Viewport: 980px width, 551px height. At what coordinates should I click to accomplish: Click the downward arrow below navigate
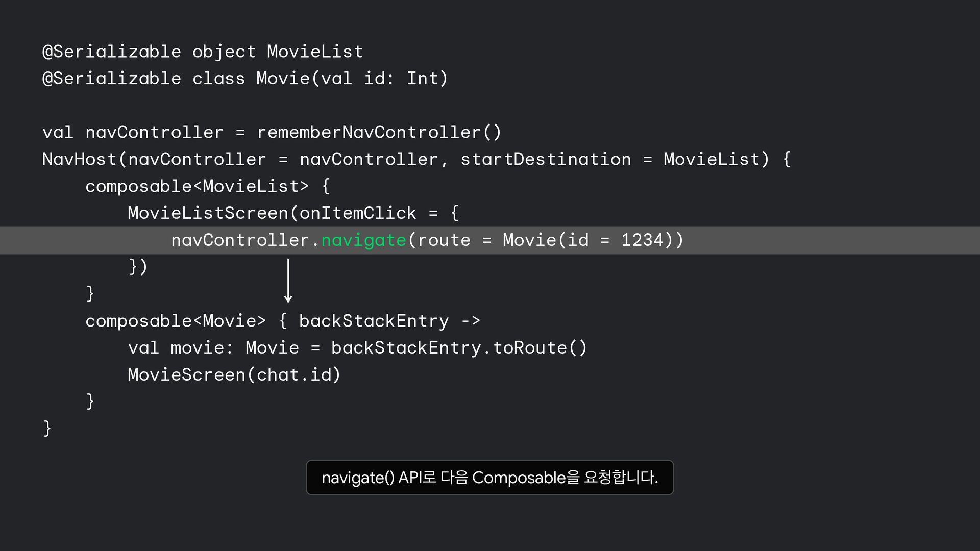tap(288, 281)
